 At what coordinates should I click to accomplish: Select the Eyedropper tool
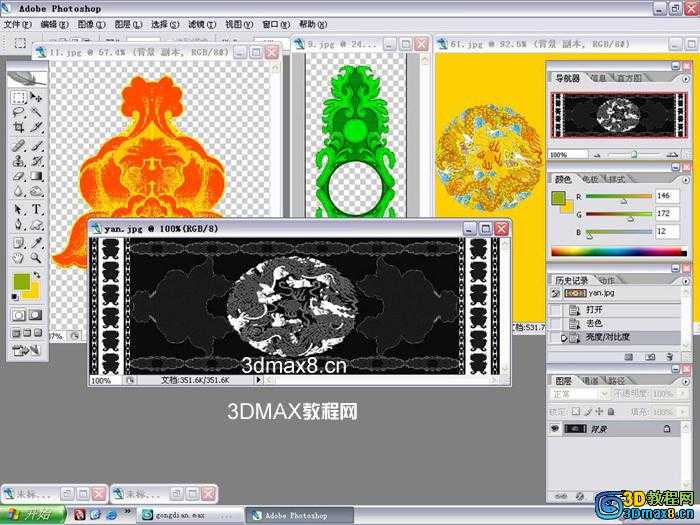(x=36, y=242)
